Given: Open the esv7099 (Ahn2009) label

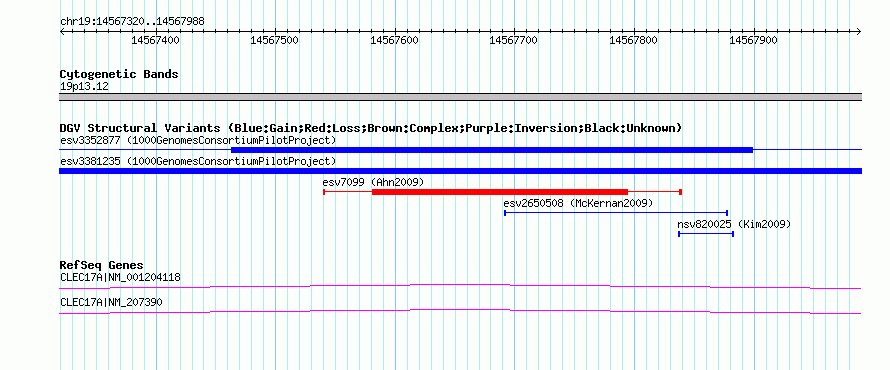Looking at the screenshot, I should pyautogui.click(x=373, y=182).
